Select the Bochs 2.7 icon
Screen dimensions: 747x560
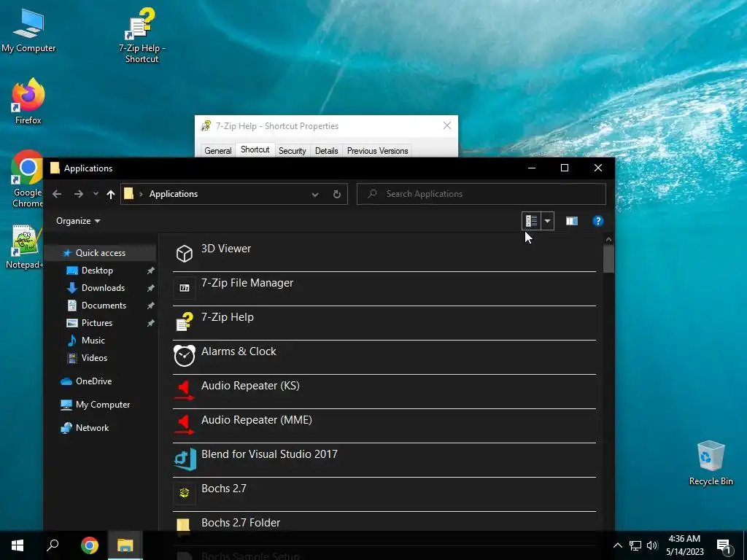185,494
